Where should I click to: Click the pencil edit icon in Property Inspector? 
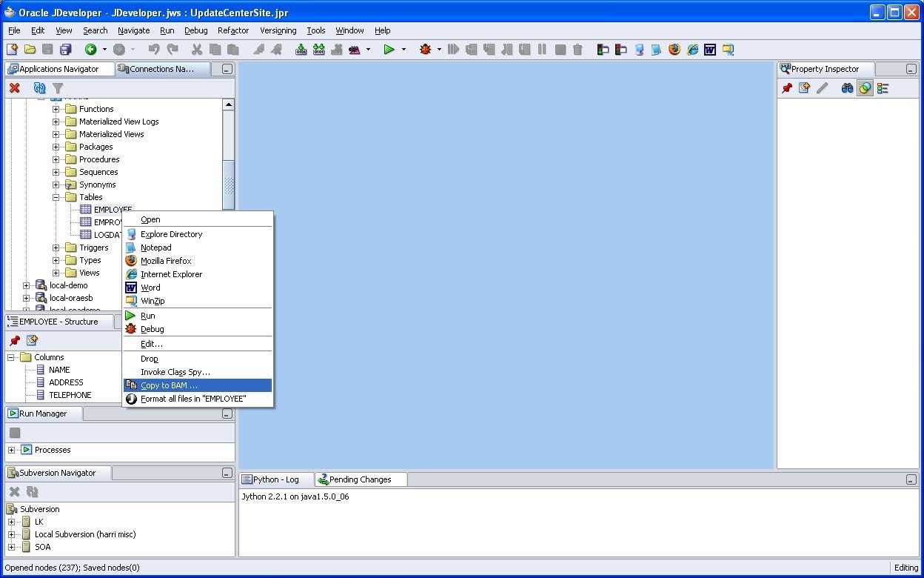[823, 88]
